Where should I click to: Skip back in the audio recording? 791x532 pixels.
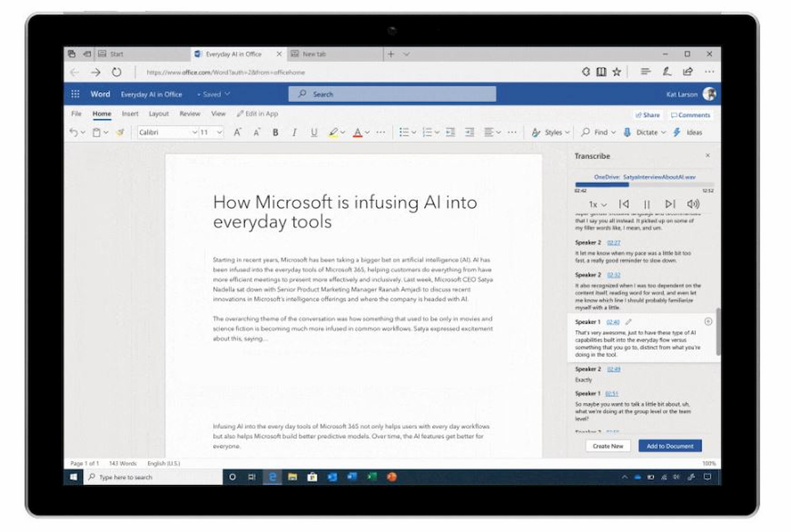[x=624, y=205]
